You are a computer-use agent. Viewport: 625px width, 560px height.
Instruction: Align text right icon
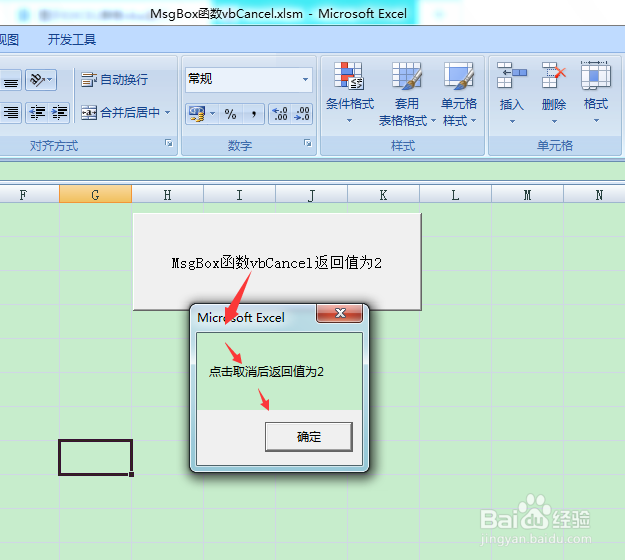pyautogui.click(x=10, y=113)
